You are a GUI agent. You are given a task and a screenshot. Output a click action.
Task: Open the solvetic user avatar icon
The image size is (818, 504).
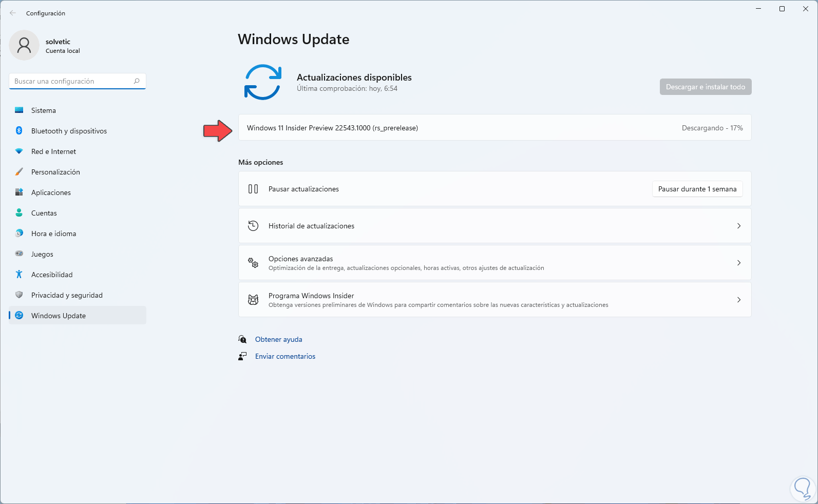tap(24, 45)
